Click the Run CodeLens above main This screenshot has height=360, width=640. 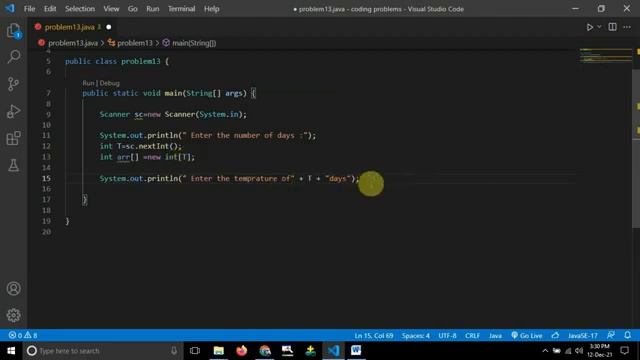(88, 83)
